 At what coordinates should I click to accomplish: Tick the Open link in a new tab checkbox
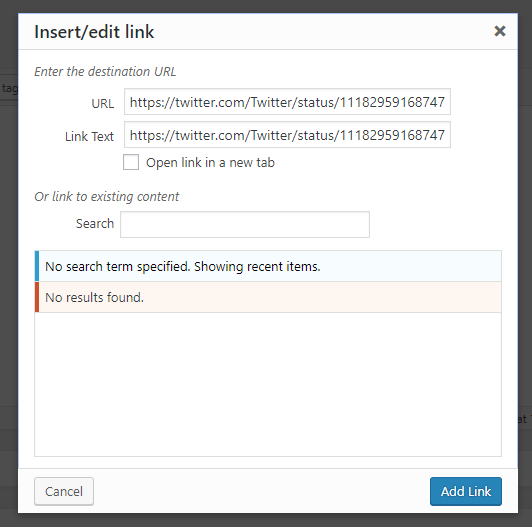131,162
